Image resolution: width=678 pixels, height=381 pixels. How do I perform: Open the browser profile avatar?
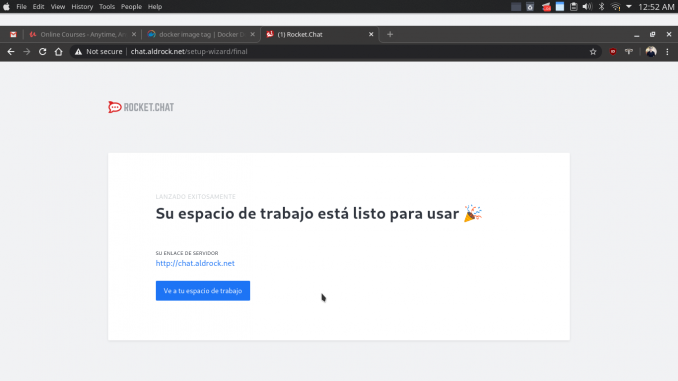pyautogui.click(x=651, y=51)
